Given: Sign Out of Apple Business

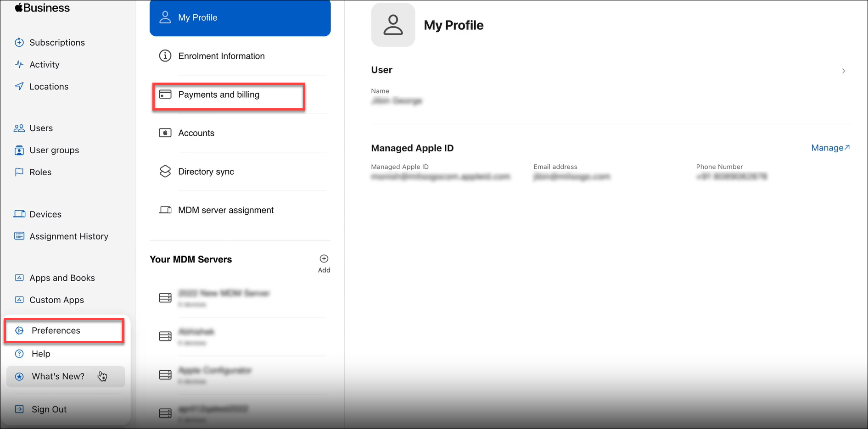Looking at the screenshot, I should pos(49,409).
